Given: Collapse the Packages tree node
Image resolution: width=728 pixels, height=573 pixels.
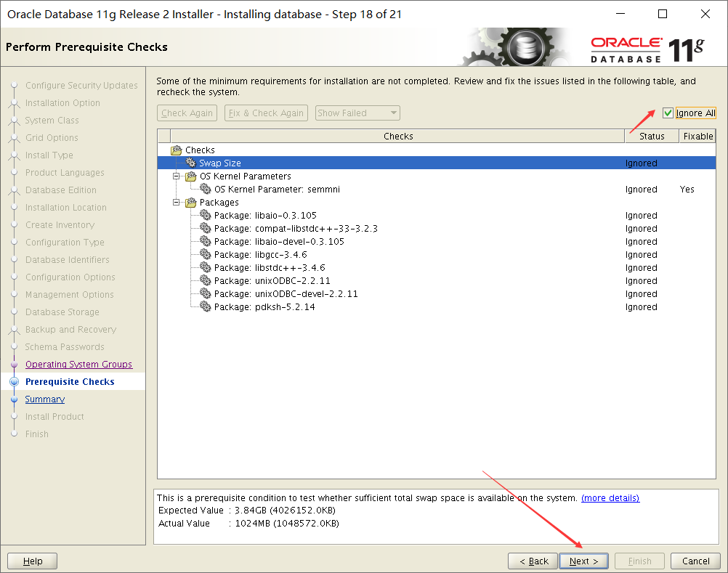Looking at the screenshot, I should click(176, 203).
